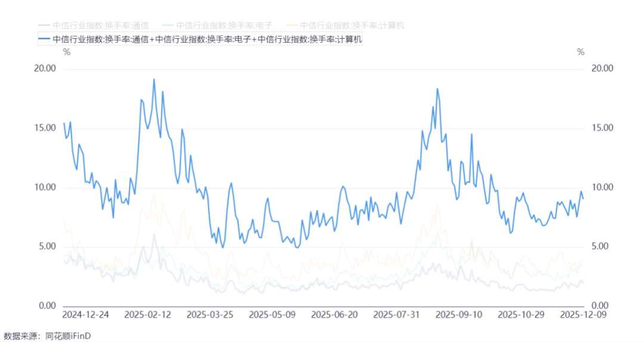This screenshot has width=644, height=342.
Task: Click the right axis 10.00 value
Action: pos(602,188)
